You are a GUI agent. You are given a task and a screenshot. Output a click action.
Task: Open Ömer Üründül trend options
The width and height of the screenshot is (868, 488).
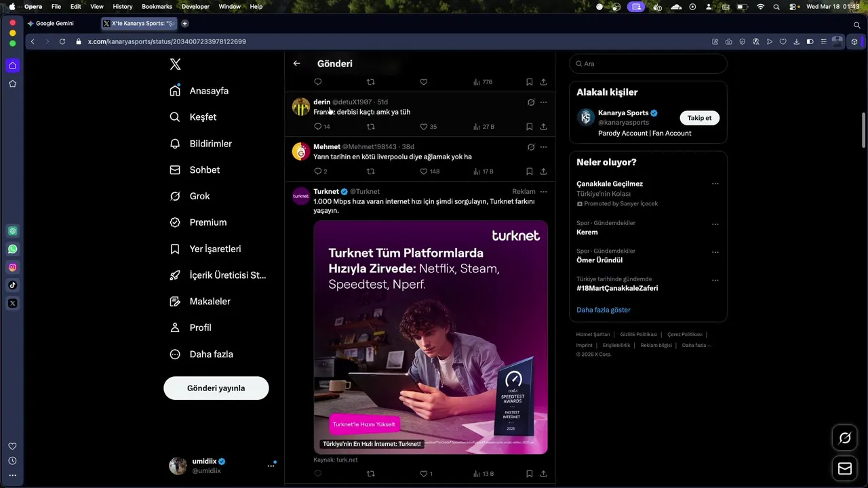tap(715, 252)
